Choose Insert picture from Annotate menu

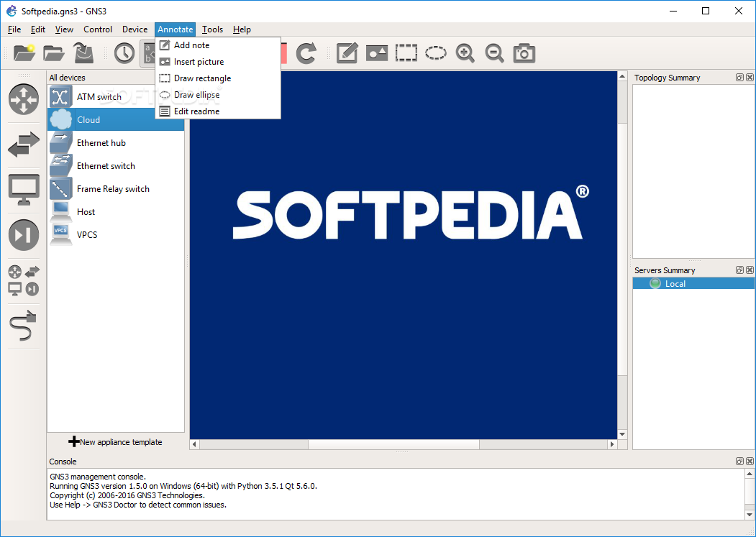[218, 62]
